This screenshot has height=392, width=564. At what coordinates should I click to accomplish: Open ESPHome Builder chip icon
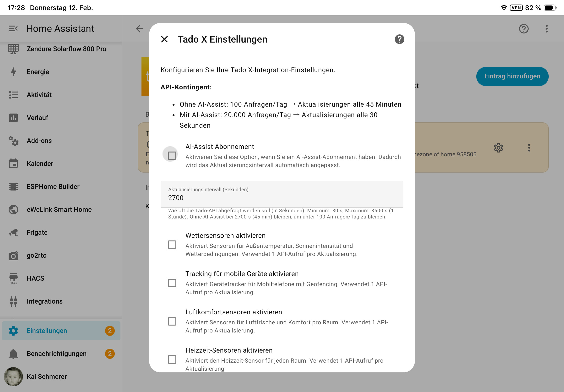click(x=13, y=186)
